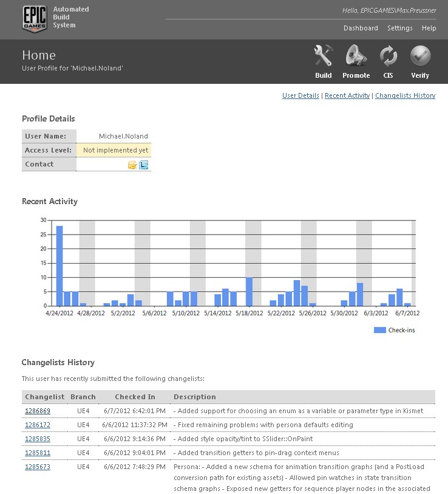The width and height of the screenshot is (448, 494).
Task: Click the 'Profile Details' heading
Action: (49, 118)
